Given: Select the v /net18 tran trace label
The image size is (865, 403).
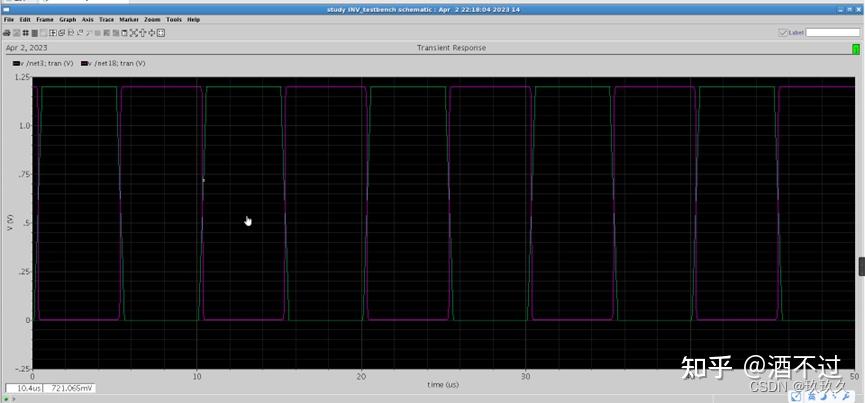Looking at the screenshot, I should (117, 63).
